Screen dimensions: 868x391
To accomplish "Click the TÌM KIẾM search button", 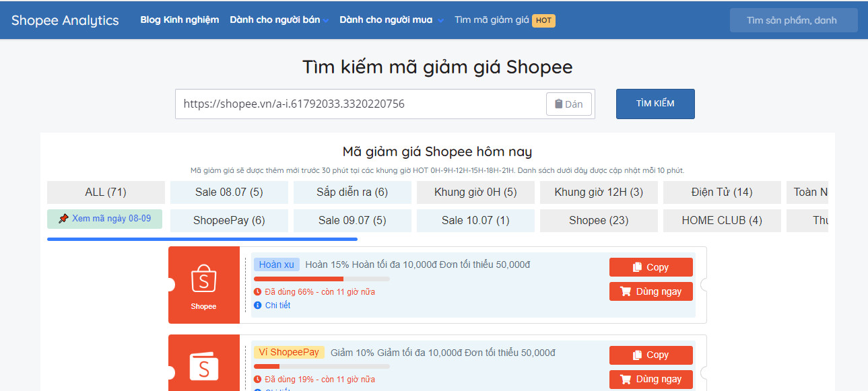I will click(655, 104).
